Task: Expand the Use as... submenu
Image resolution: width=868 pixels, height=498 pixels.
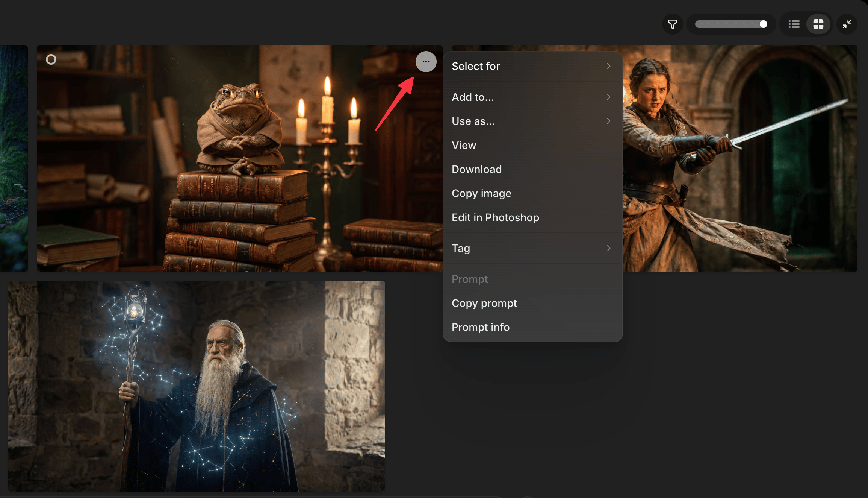Action: pos(532,121)
